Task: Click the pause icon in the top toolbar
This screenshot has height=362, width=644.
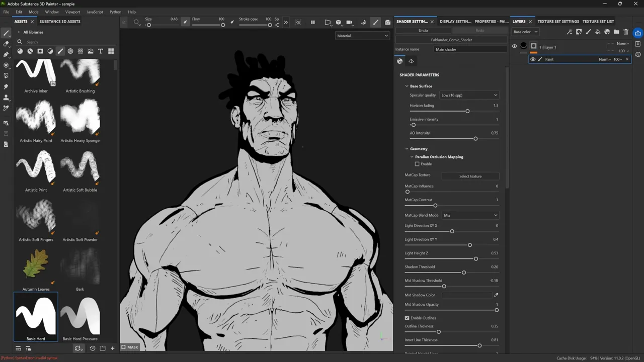Action: (x=312, y=22)
